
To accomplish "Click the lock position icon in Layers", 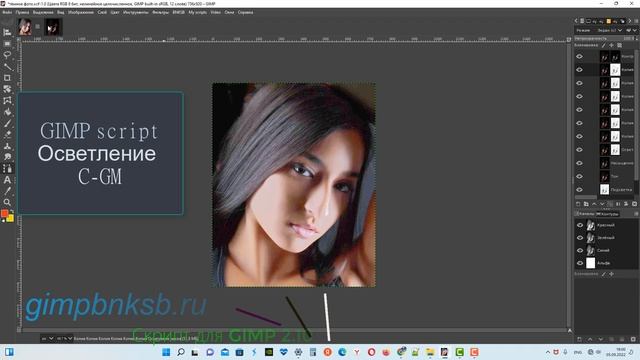I will 611,45.
